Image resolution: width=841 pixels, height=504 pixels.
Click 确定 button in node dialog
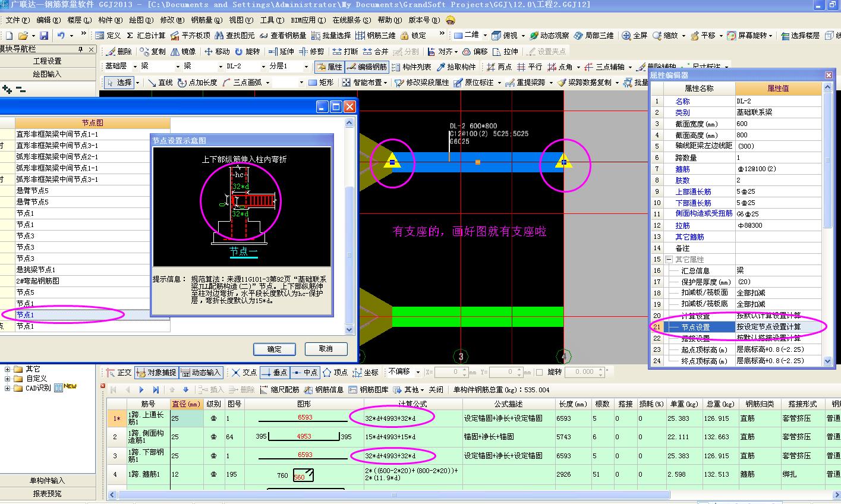pos(275,349)
